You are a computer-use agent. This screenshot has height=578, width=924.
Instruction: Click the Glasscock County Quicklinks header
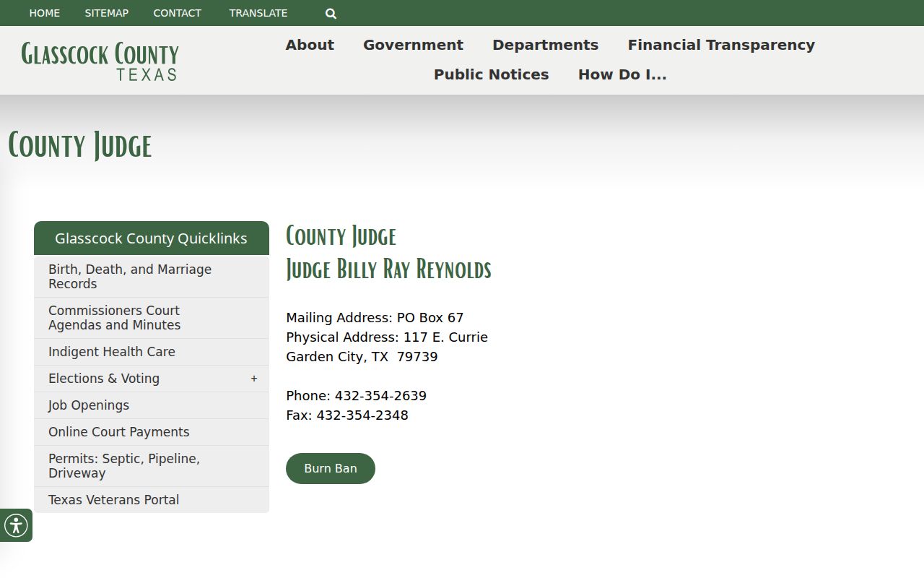click(152, 238)
